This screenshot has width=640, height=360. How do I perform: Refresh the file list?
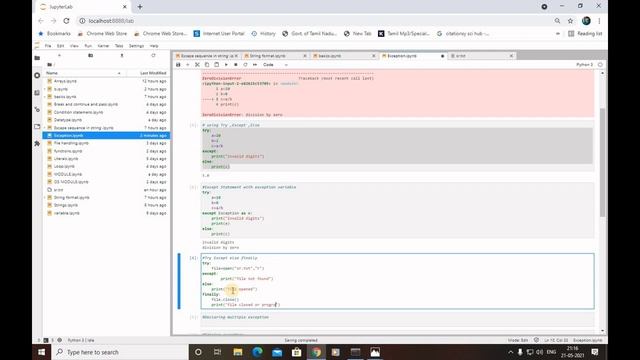[153, 56]
